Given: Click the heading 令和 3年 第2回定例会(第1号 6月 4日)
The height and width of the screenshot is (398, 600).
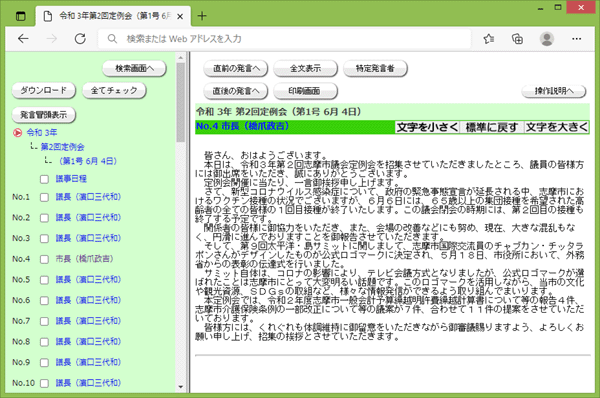Looking at the screenshot, I should click(x=279, y=112).
